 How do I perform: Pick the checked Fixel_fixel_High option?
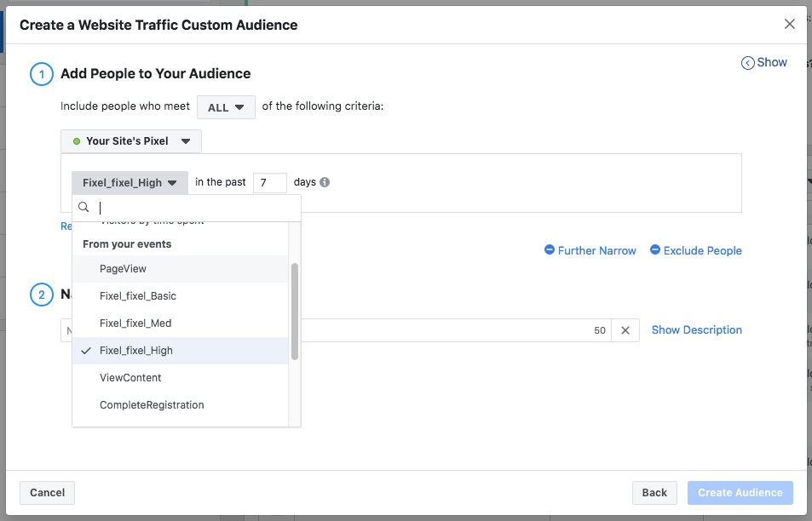click(136, 351)
